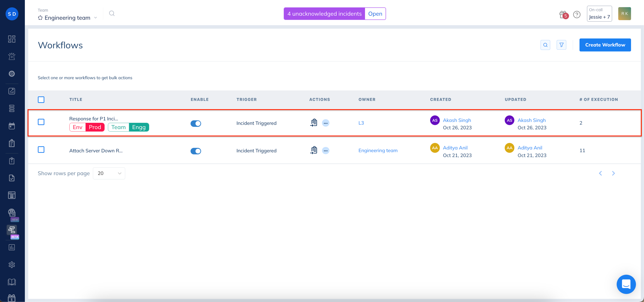Image resolution: width=644 pixels, height=302 pixels.
Task: Open the status page layout icon in sidebar
Action: point(12,195)
